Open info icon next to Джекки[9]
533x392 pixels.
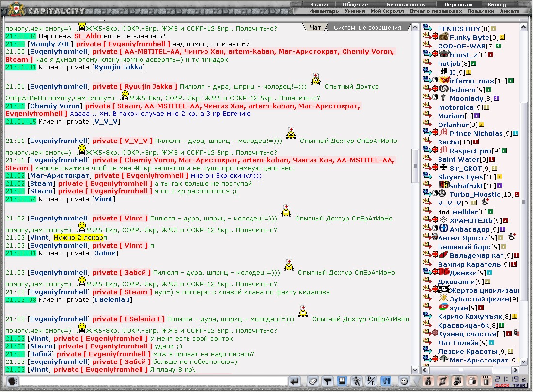tap(490, 273)
